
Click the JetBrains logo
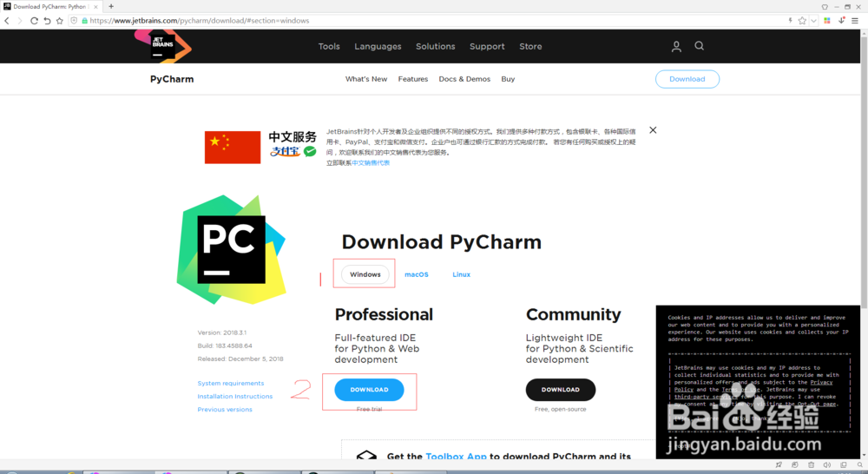point(163,46)
